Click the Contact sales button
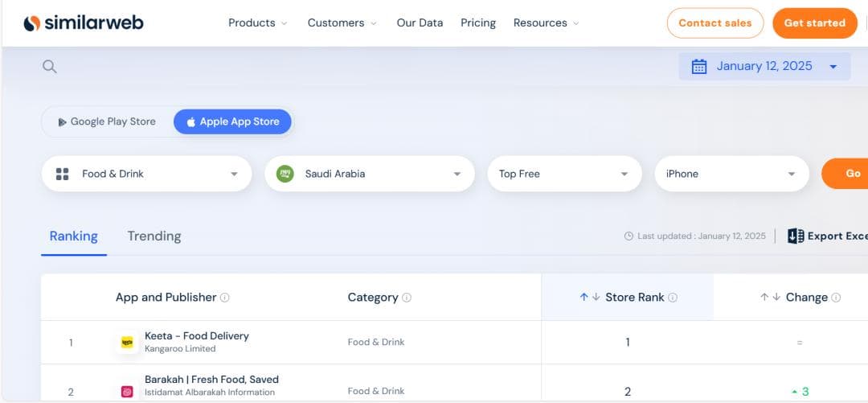Screen dimensions: 868x403 coord(714,23)
